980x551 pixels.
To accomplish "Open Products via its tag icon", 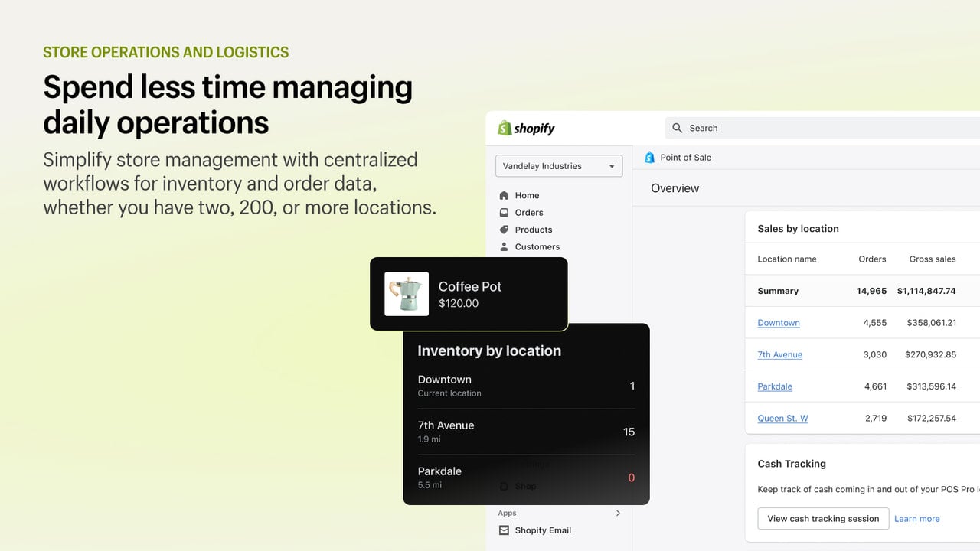I will pyautogui.click(x=504, y=230).
